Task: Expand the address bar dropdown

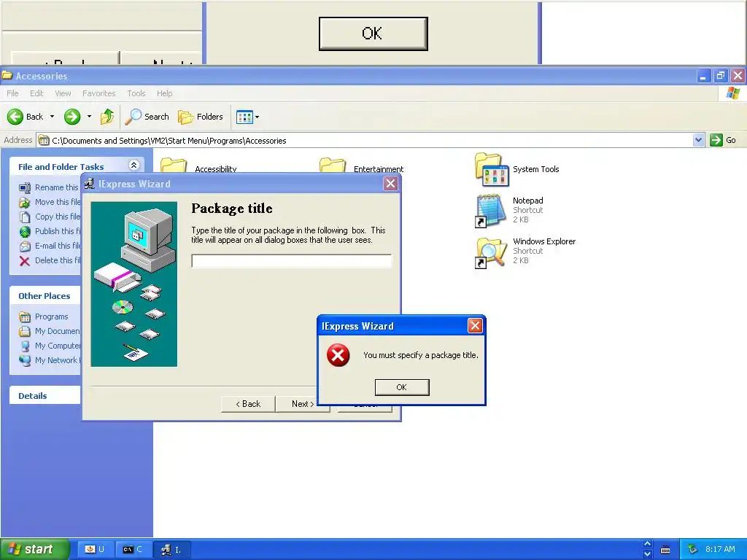Action: [x=698, y=140]
